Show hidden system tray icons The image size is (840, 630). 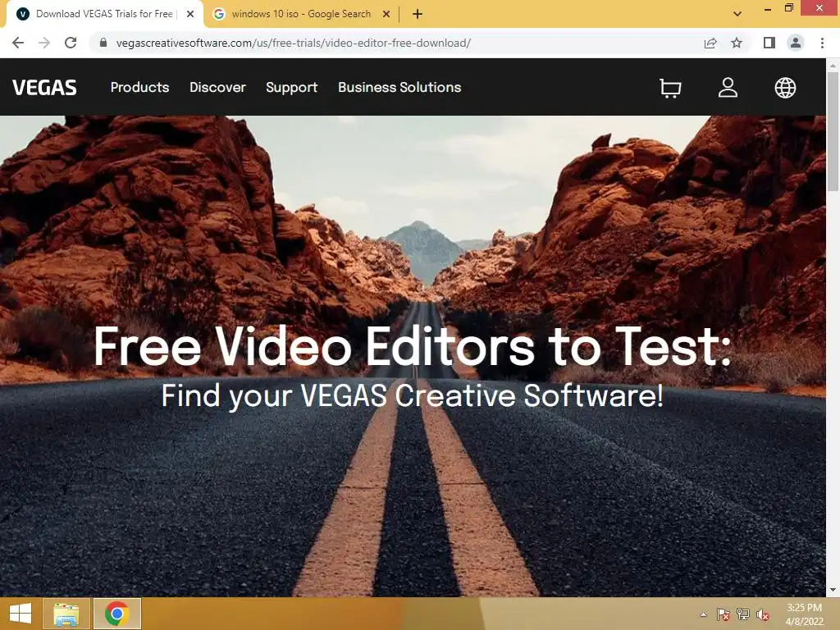pos(703,614)
